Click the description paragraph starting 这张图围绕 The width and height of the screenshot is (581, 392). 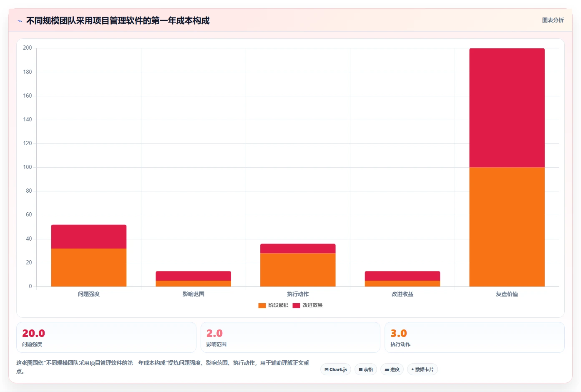click(x=163, y=367)
